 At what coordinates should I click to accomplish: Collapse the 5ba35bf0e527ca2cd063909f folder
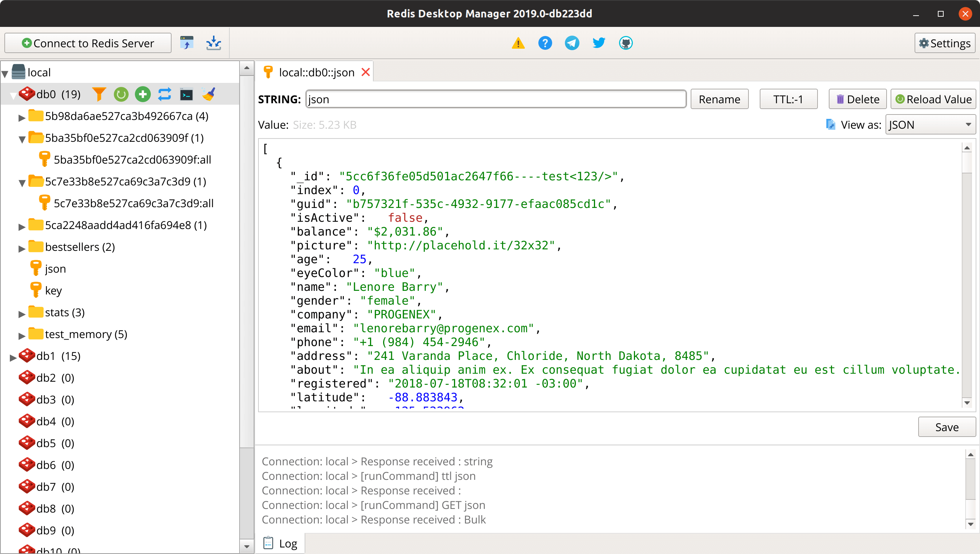click(23, 138)
